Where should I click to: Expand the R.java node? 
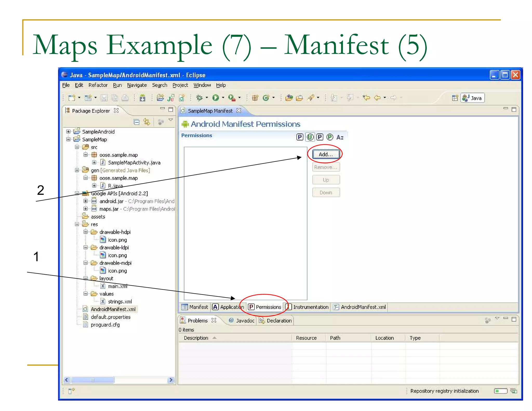(x=94, y=185)
